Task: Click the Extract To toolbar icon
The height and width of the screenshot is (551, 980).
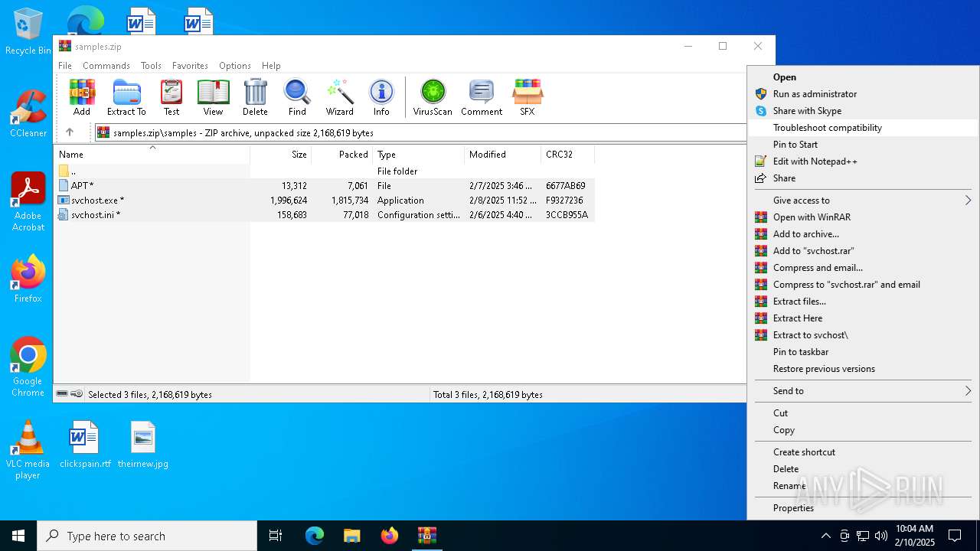Action: pos(126,97)
